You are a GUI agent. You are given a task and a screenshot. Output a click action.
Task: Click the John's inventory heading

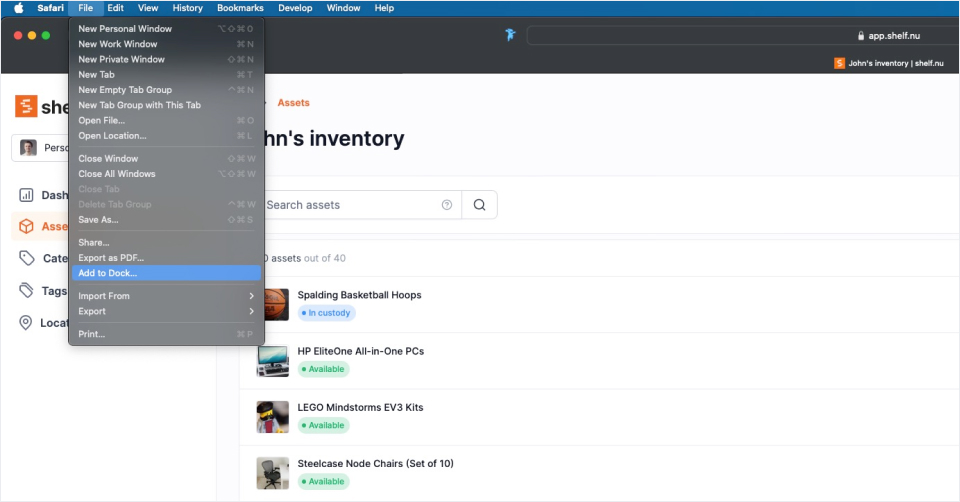[x=334, y=139]
